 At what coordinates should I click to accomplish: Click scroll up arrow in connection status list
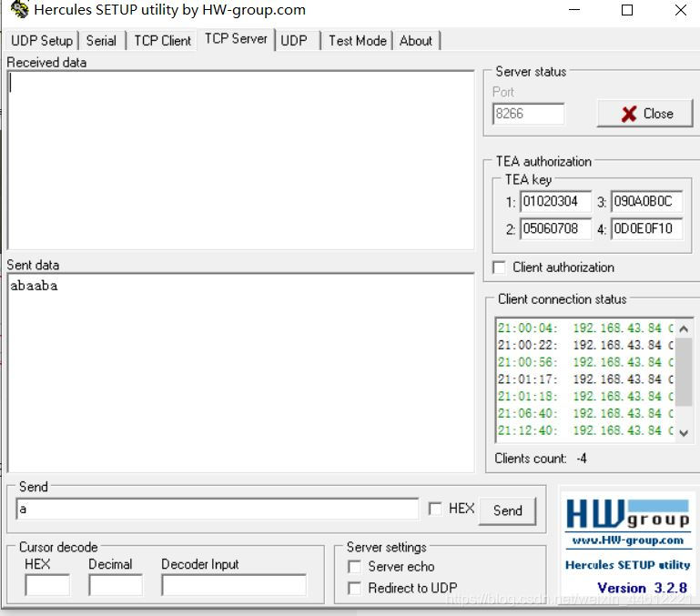click(x=684, y=329)
